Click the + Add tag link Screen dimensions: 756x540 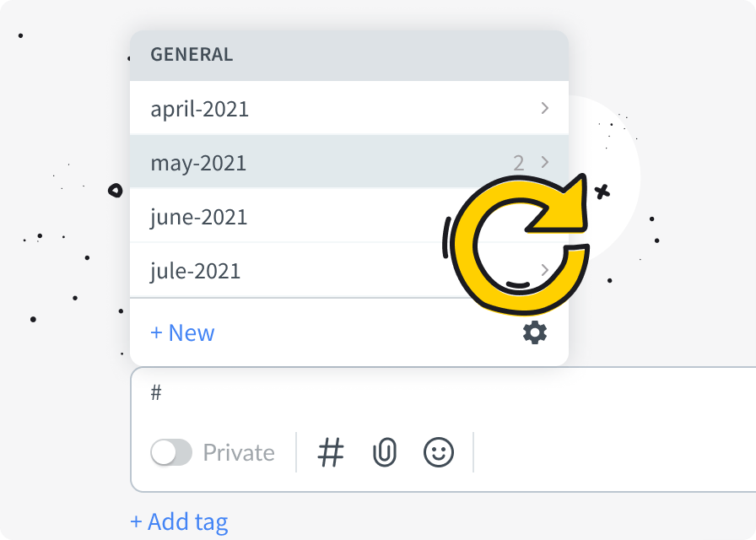click(179, 522)
